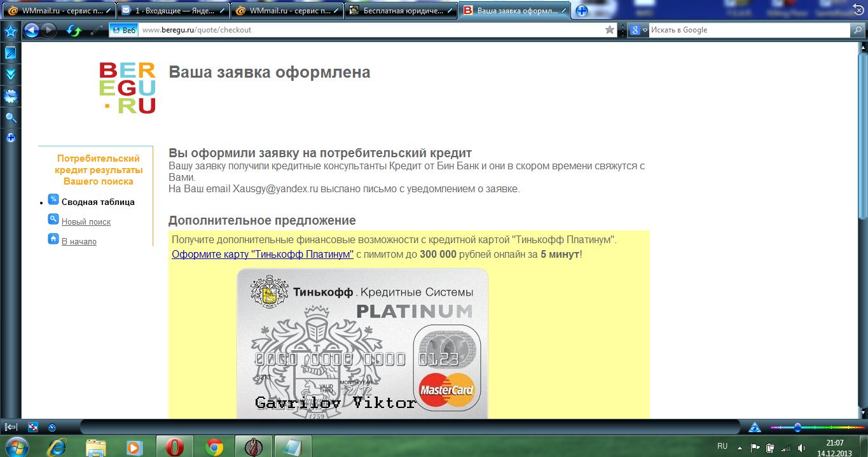Click the orange 'Потребительский кредит результаты Вашего поиска' heading
This screenshot has height=457, width=868.
coord(99,170)
